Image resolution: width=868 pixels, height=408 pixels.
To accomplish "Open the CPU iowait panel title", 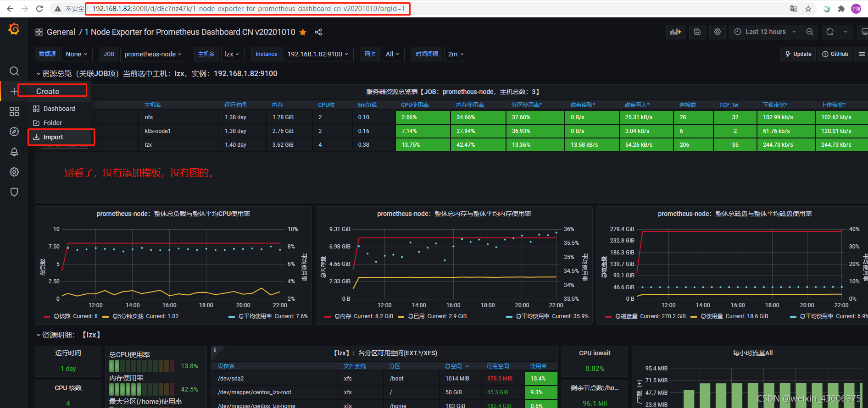I will pos(595,353).
